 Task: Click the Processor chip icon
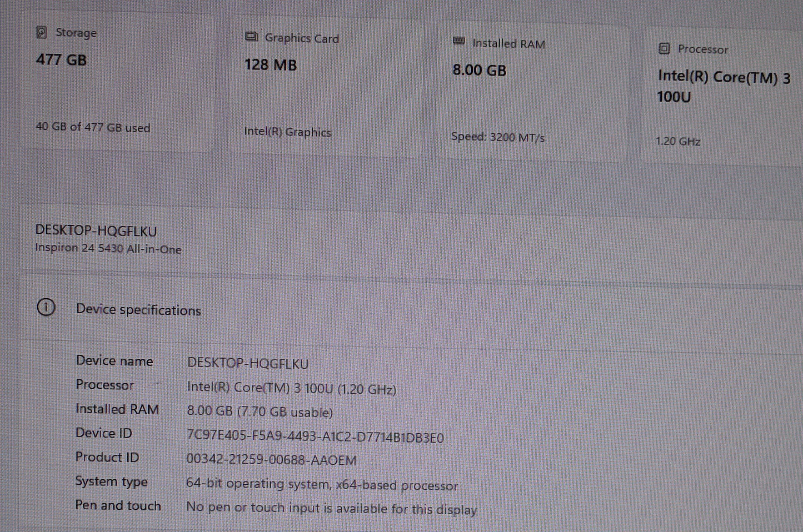coord(664,48)
